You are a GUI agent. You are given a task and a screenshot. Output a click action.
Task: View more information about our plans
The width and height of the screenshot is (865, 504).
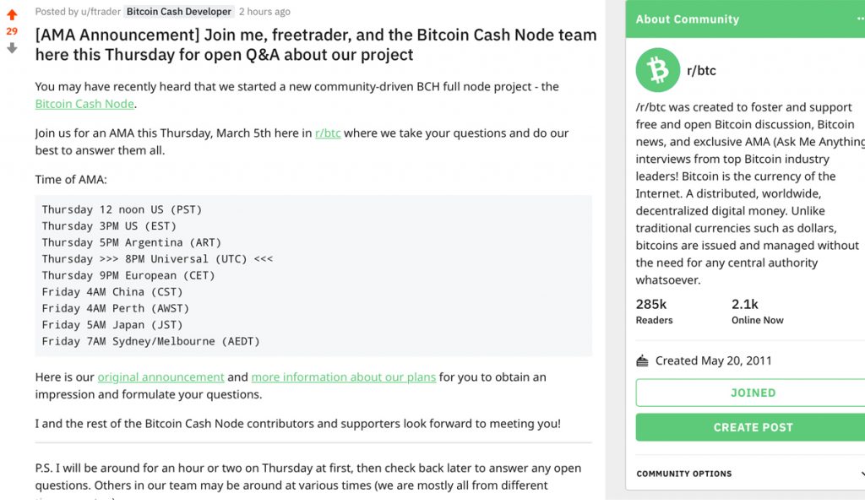click(343, 377)
